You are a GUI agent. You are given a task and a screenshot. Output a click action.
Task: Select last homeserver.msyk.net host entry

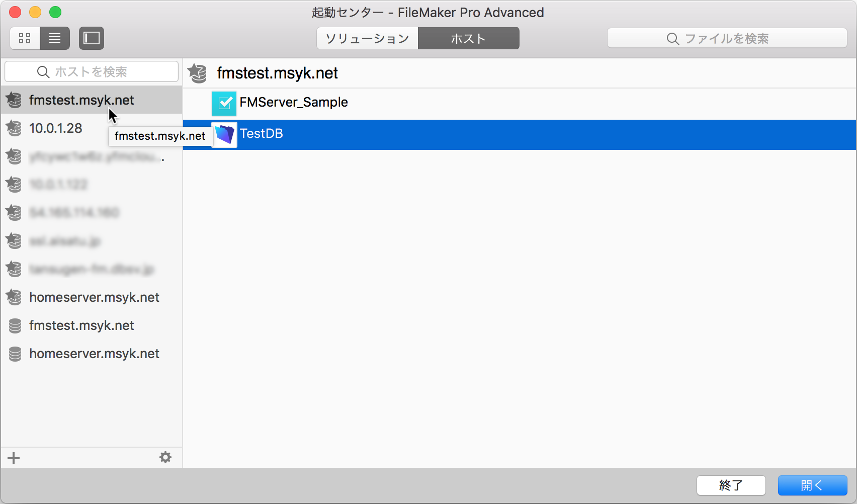pos(92,353)
